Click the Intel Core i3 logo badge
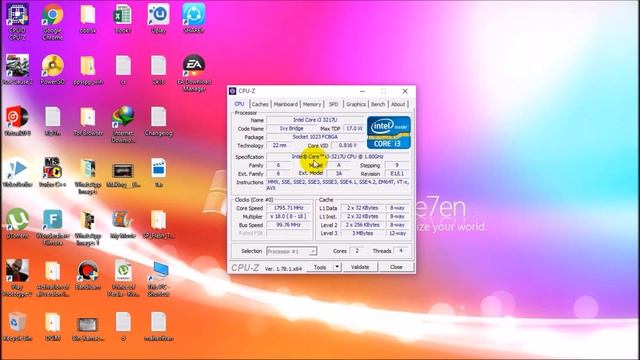The height and width of the screenshot is (360, 640). pyautogui.click(x=389, y=132)
